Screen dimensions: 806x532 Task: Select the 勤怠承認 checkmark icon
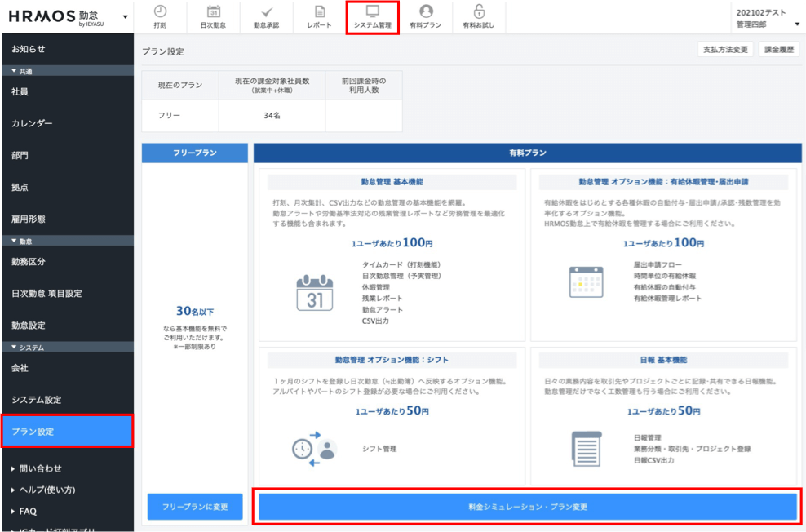266,11
